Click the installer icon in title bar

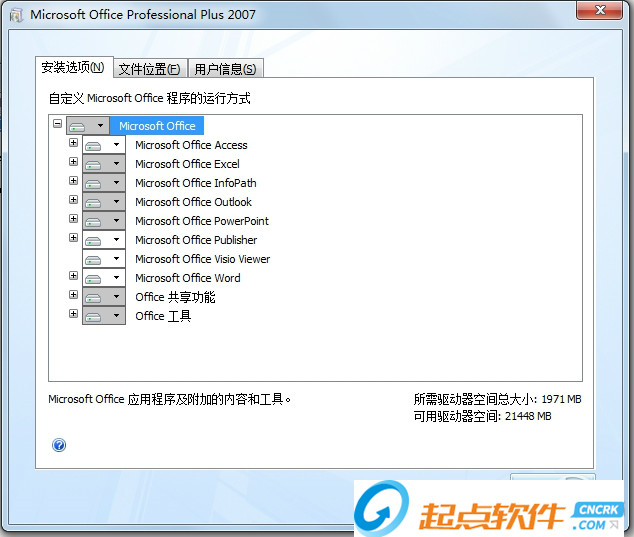16,15
